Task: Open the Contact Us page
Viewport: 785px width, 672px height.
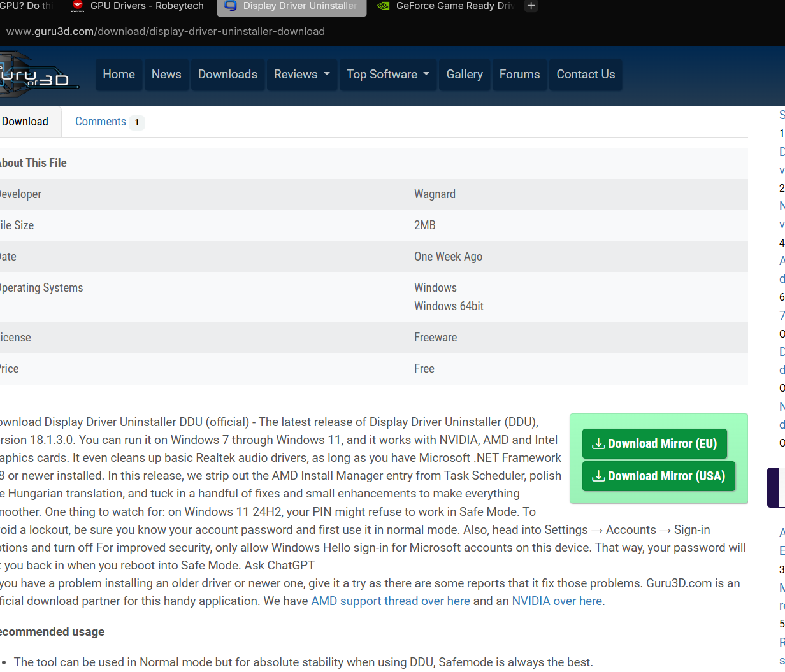Action: 586,75
